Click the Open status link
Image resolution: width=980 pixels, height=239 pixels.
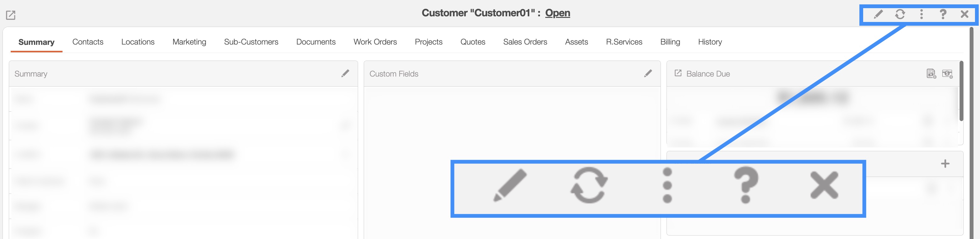point(557,13)
